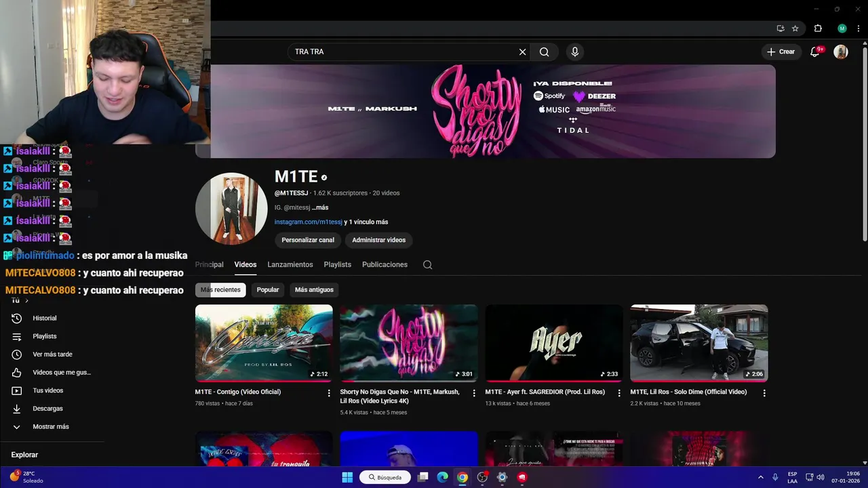Play the Ayer ft. SAGREDIOR thumbnail
Viewport: 868px width, 488px height.
(x=554, y=343)
